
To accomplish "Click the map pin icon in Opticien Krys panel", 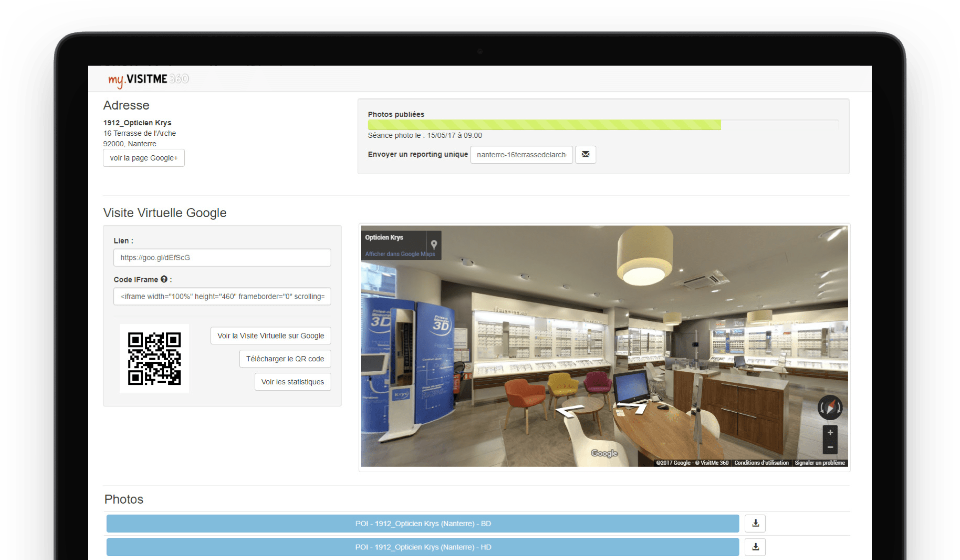I will [434, 244].
